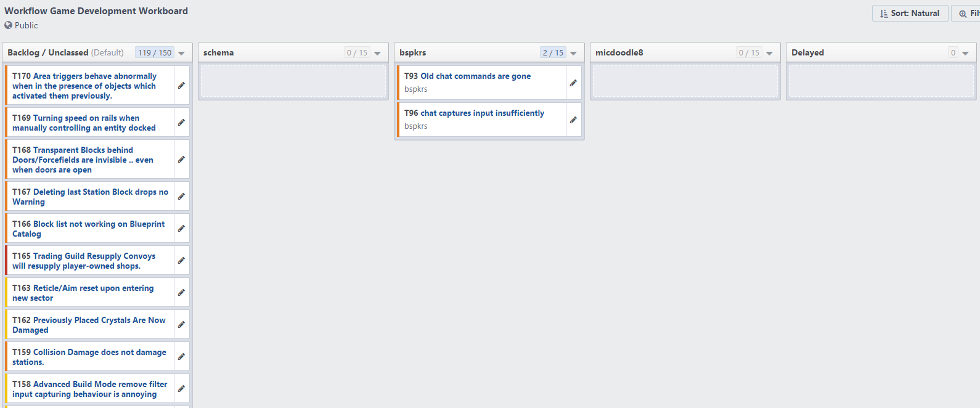Open the bspkrs column dropdown arrow
Screen dimensions: 980x408
[574, 53]
